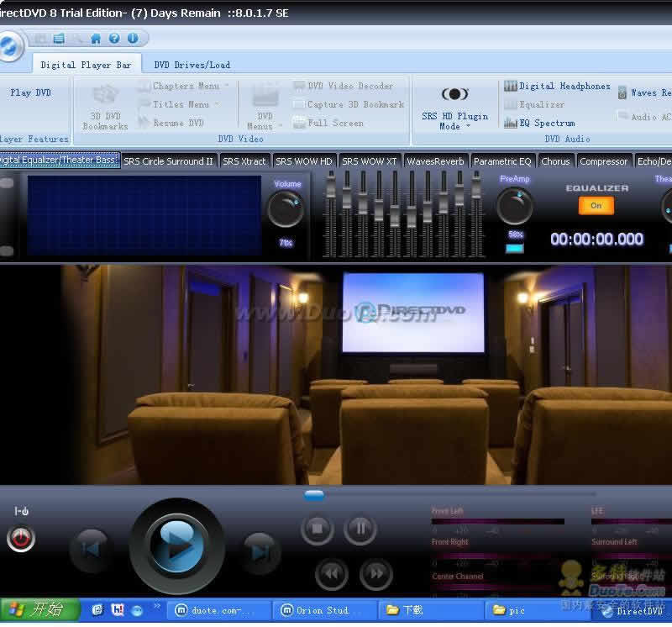Open Digital Headphones in DVD Audio group
The width and height of the screenshot is (672, 627).
557,87
